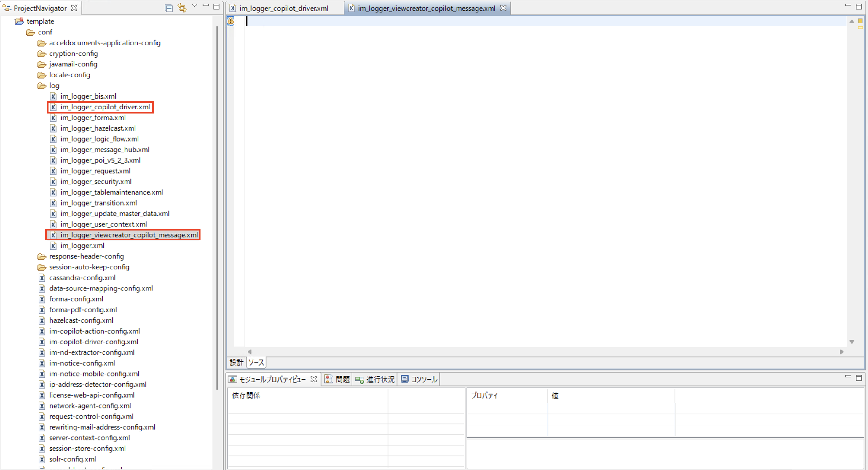Click hazelcast-config.xml file icon
The image size is (868, 470).
click(42, 321)
